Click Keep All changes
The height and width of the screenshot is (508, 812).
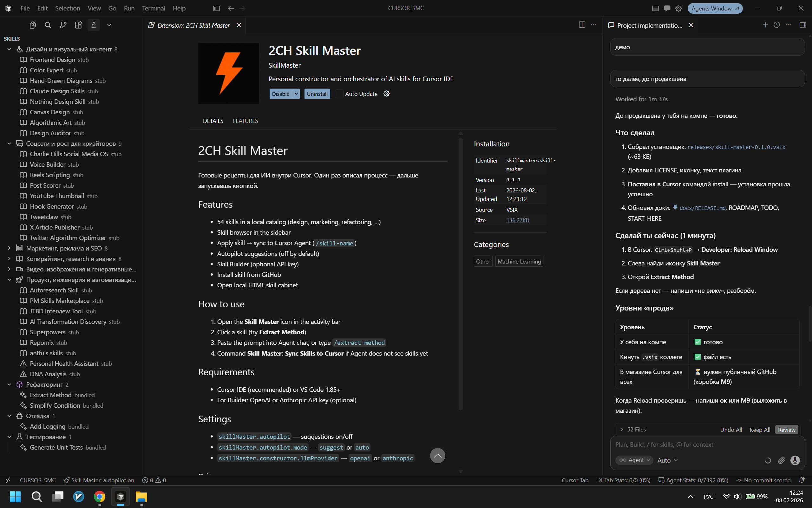click(x=760, y=430)
